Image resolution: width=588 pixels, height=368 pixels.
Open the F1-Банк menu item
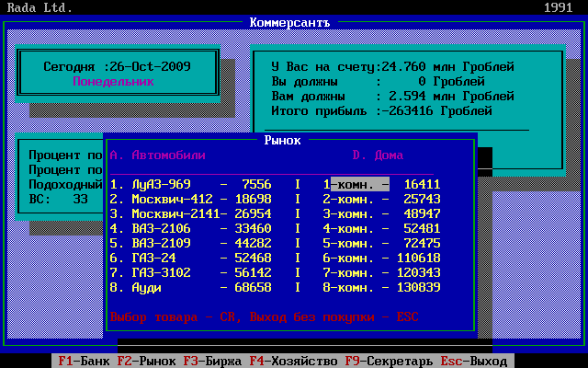[x=84, y=362]
